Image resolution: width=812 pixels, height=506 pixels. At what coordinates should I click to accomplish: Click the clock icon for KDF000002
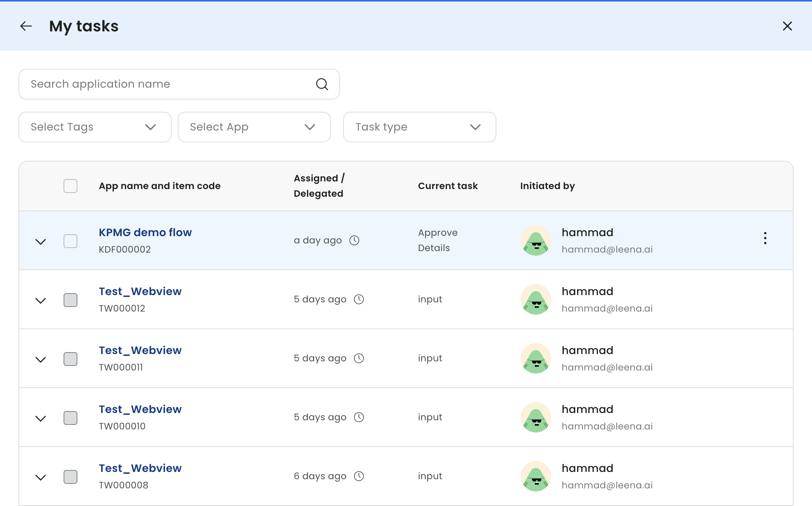click(354, 240)
